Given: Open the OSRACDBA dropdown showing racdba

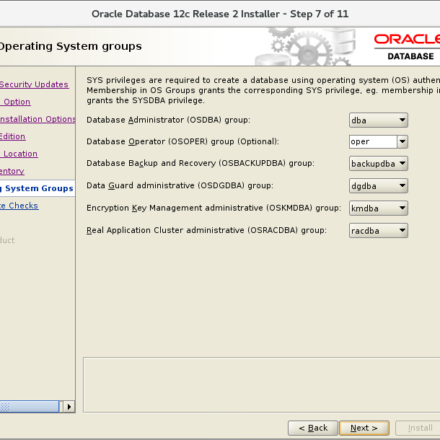Looking at the screenshot, I should (x=378, y=231).
